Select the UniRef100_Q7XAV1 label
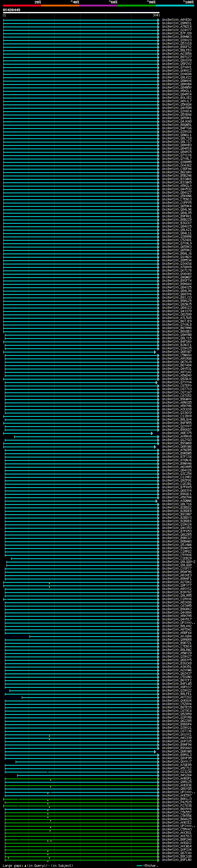This screenshot has width=197, height=868. click(x=176, y=67)
